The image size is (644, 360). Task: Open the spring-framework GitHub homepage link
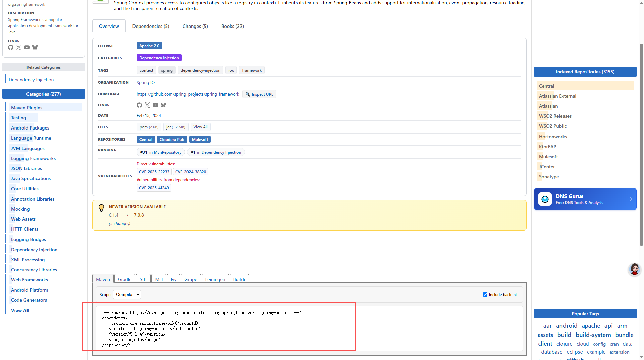click(188, 94)
